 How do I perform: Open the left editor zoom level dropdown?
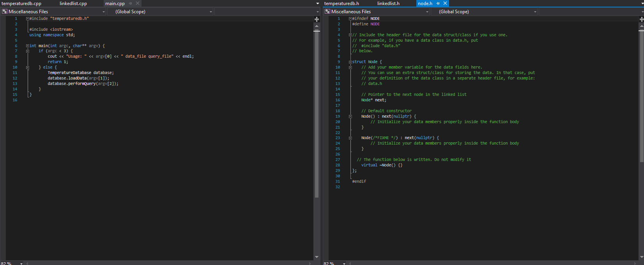(x=21, y=263)
